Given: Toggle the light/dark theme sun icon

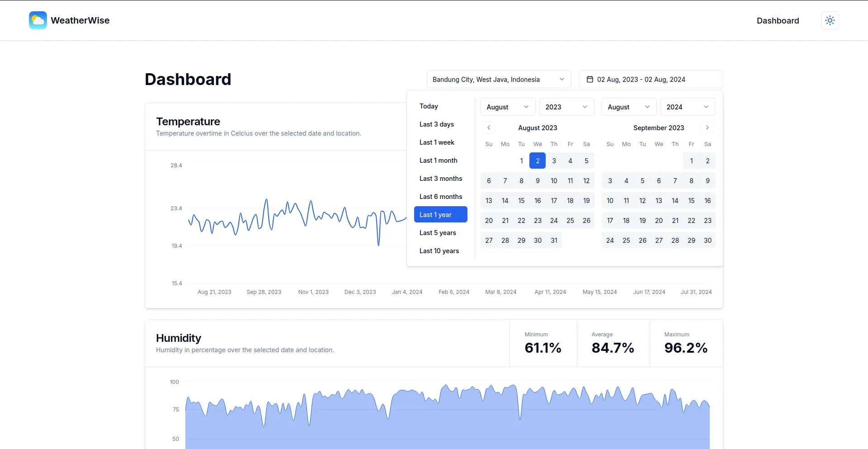Looking at the screenshot, I should point(830,20).
